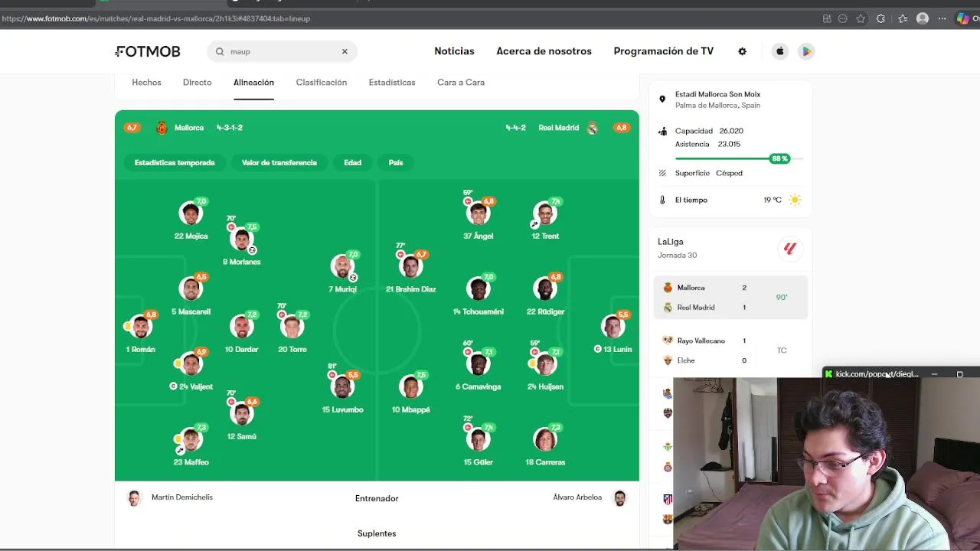Viewport: 980px width, 551px height.
Task: Select player 22 Mojica
Action: 191,219
